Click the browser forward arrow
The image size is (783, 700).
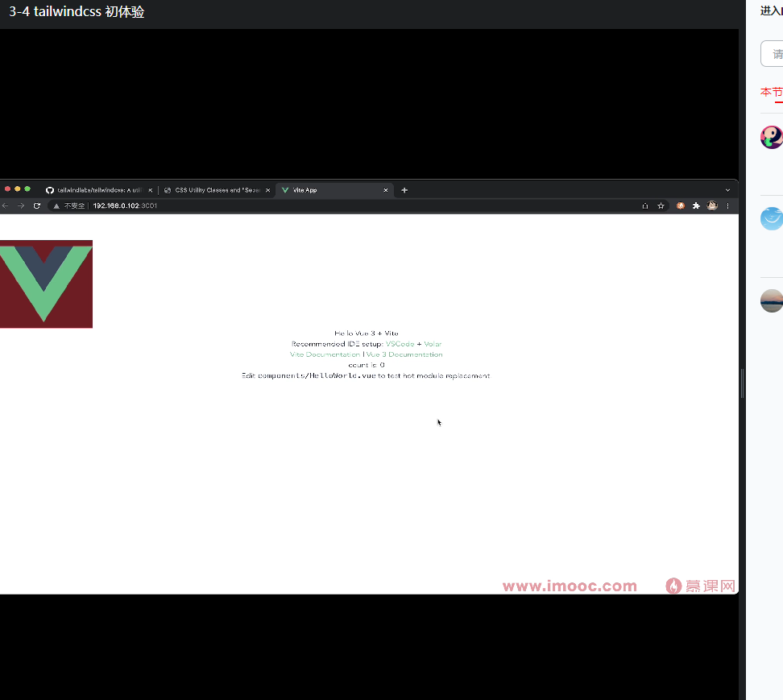21,205
